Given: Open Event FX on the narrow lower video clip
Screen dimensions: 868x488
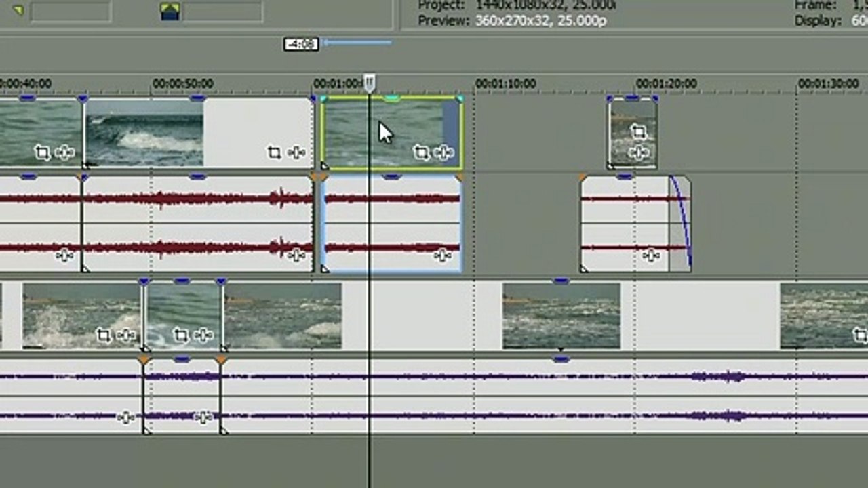Looking at the screenshot, I should click(203, 335).
